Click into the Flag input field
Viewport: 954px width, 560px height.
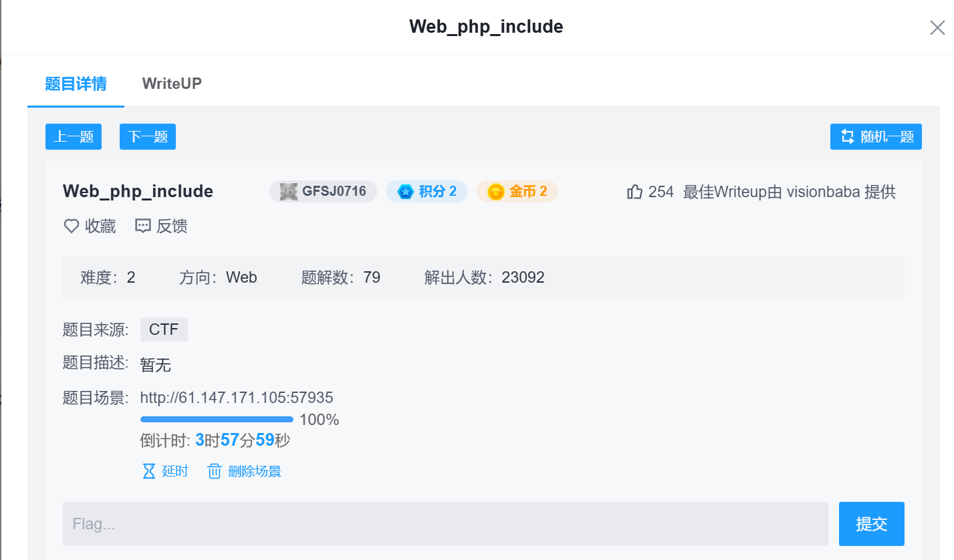[445, 524]
